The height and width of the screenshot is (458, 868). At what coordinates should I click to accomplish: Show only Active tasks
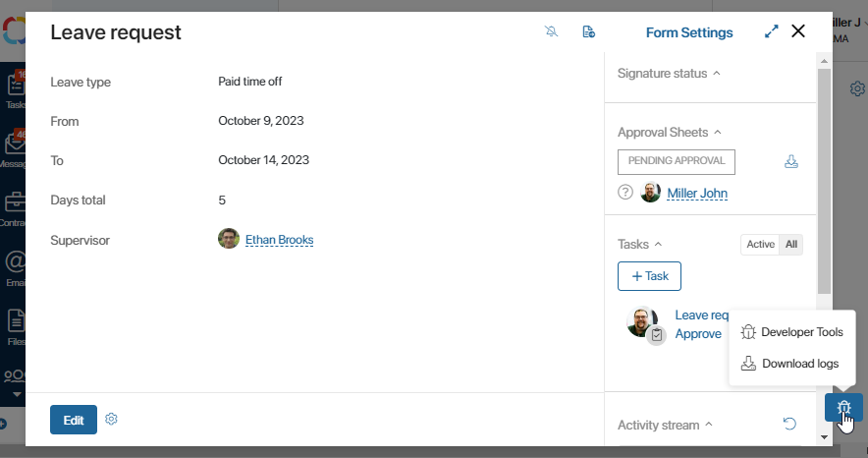point(760,244)
